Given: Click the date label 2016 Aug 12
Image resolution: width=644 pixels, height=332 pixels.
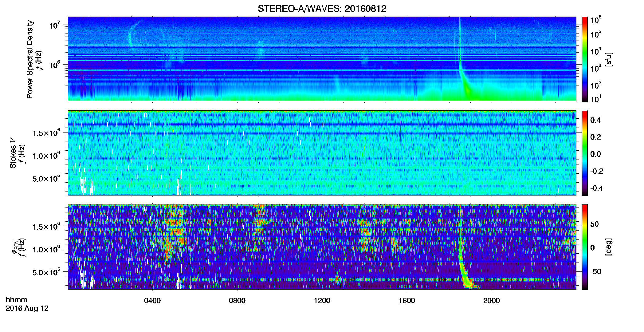Looking at the screenshot, I should [x=27, y=308].
